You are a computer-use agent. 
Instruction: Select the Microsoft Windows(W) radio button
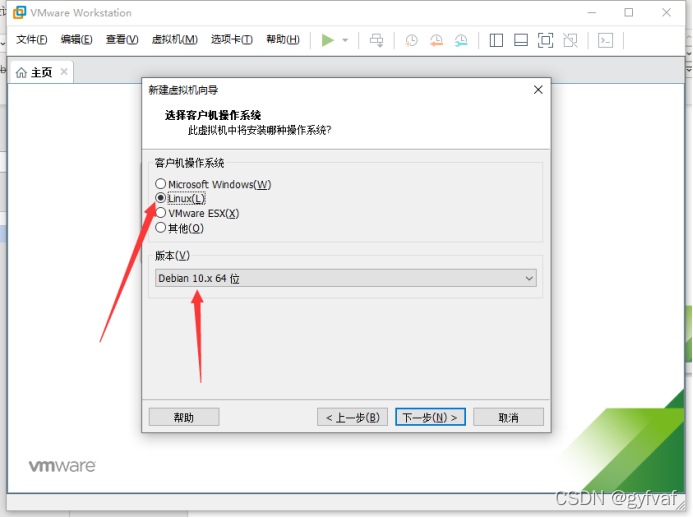coord(160,183)
